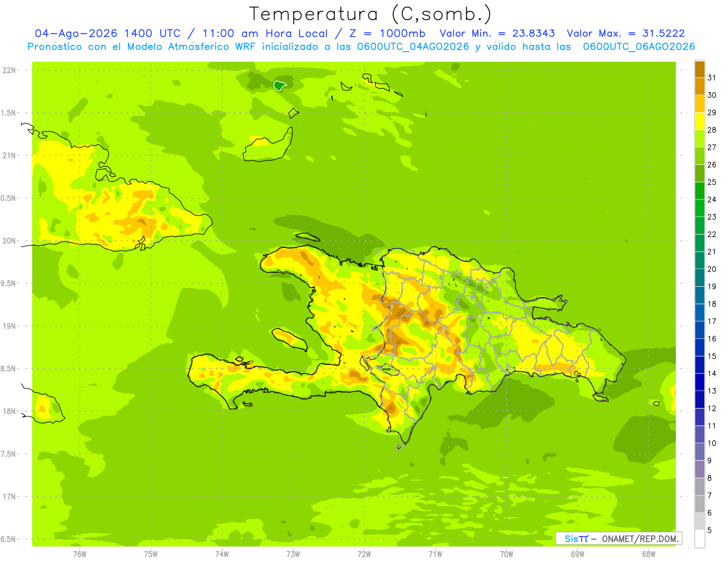Viewport: 728px width, 562px height.
Task: Click the "20N" latitude label
Action: (x=10, y=241)
